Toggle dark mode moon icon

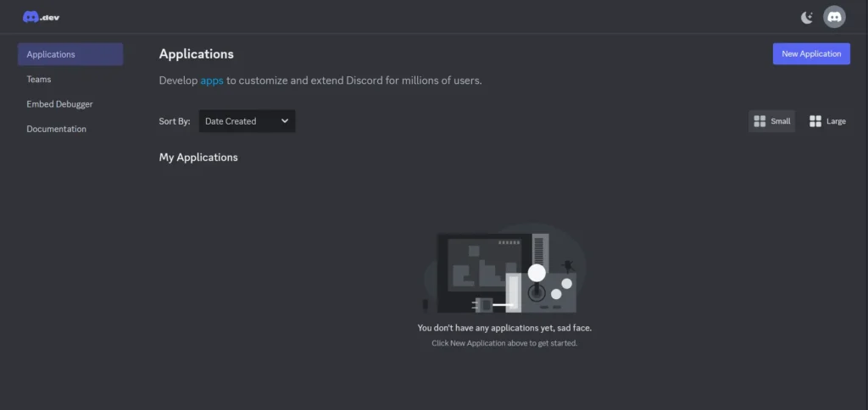(807, 18)
